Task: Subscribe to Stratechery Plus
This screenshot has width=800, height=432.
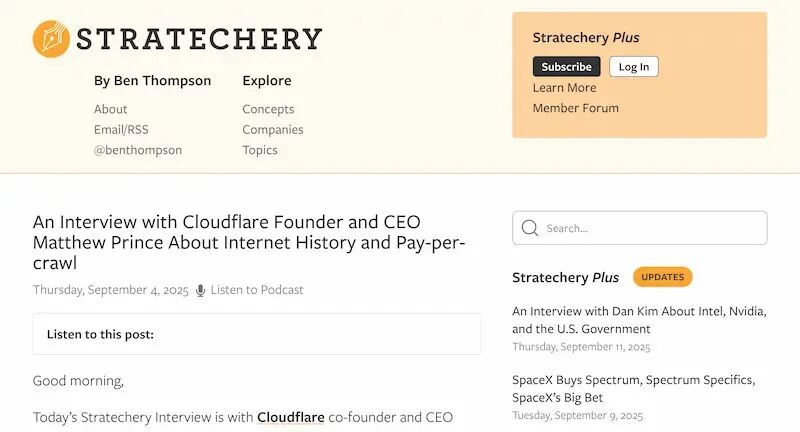Action: coord(566,67)
